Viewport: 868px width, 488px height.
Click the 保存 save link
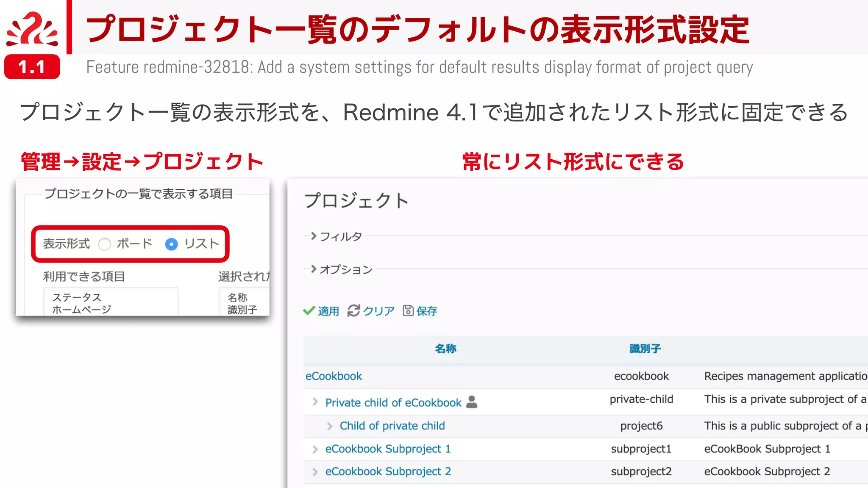pyautogui.click(x=427, y=311)
